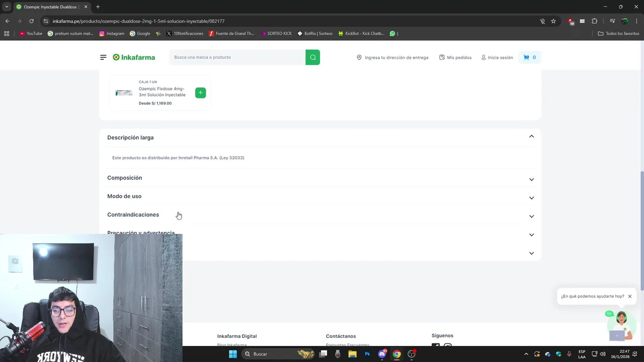Open Ozempic Fixdose 4mg-3ml product image

point(124,93)
